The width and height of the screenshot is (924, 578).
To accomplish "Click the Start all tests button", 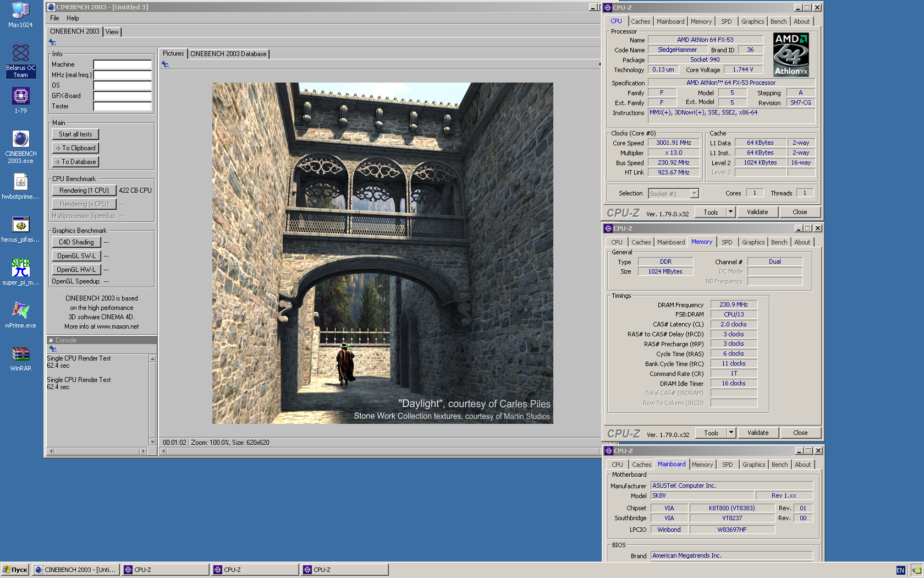I will 75,134.
